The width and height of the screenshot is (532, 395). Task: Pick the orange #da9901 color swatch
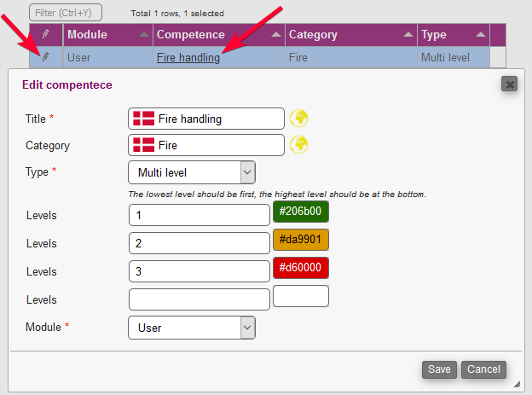pos(300,240)
